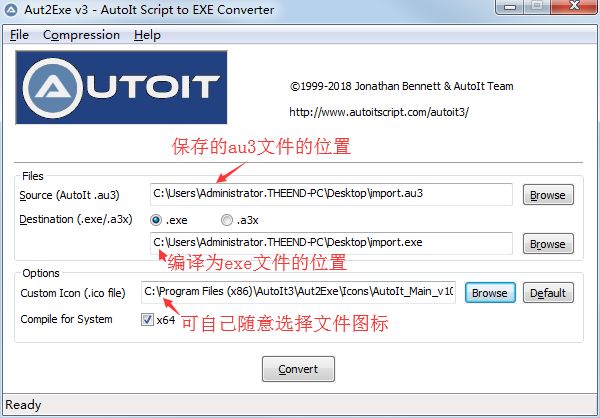Click the Source .au3 path field
The height and width of the screenshot is (418, 600).
(331, 194)
